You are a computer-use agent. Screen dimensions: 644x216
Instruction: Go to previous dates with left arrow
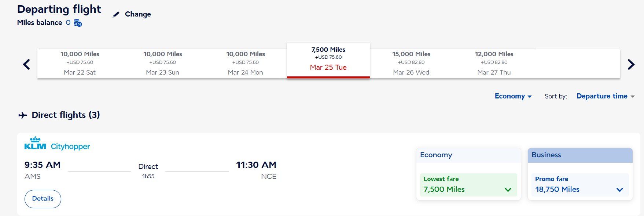coord(26,65)
